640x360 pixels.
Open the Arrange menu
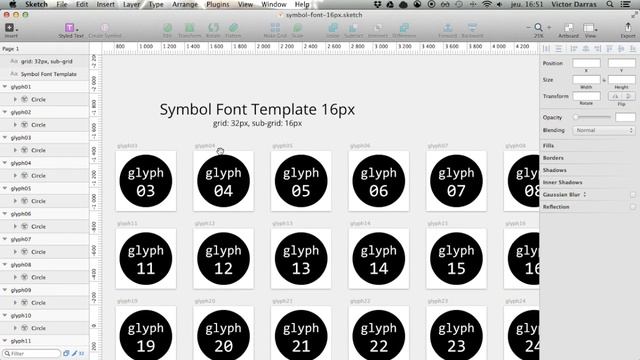coord(184,4)
